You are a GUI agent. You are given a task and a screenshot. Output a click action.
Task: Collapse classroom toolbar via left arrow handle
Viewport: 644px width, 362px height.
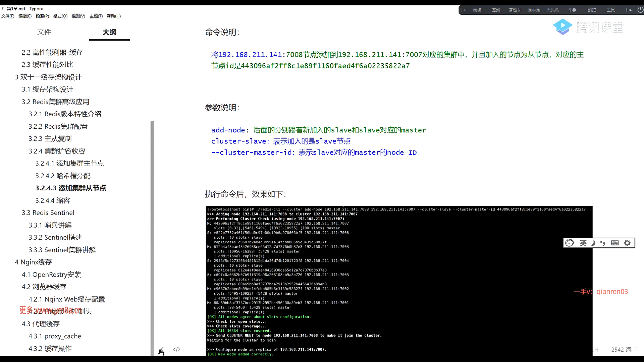click(464, 10)
